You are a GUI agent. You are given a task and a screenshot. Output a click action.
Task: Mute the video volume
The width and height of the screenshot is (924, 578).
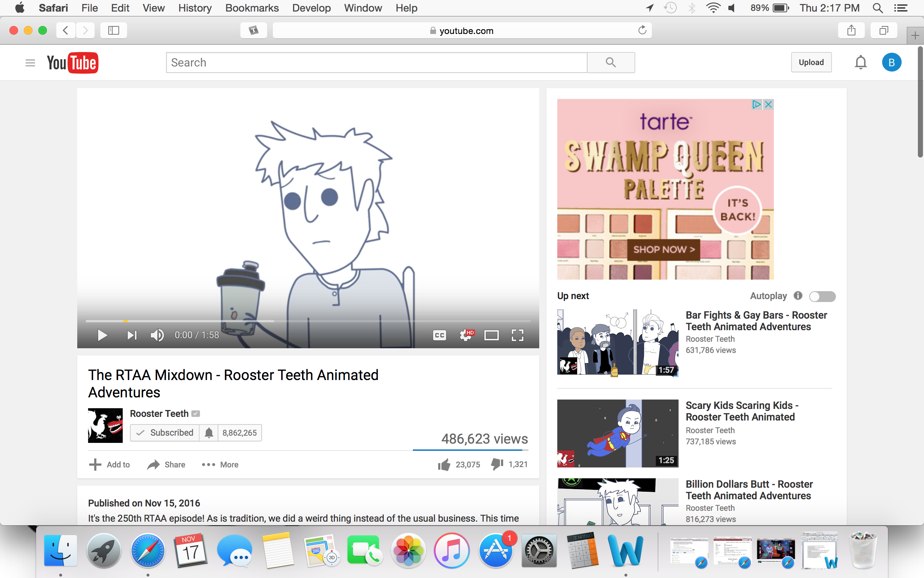click(x=157, y=335)
